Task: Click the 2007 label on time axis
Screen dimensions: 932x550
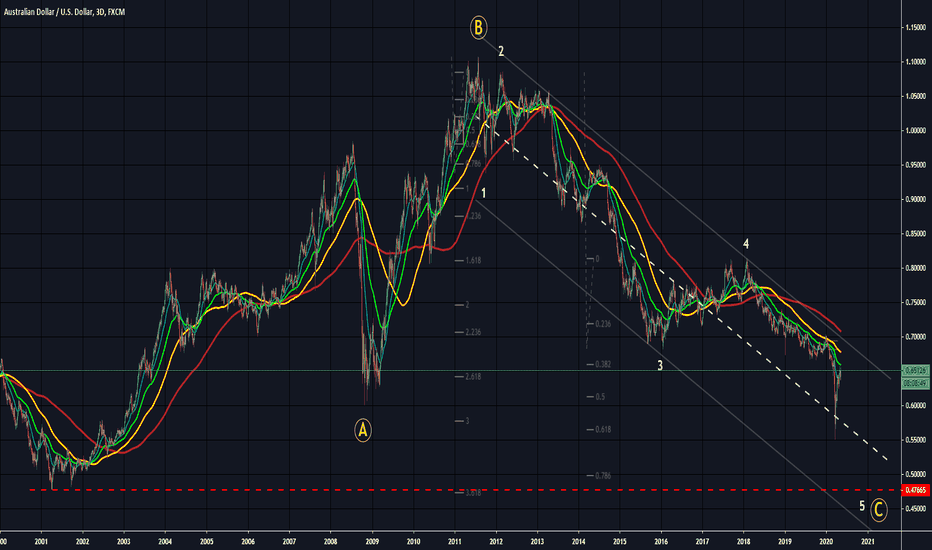Action: click(289, 542)
